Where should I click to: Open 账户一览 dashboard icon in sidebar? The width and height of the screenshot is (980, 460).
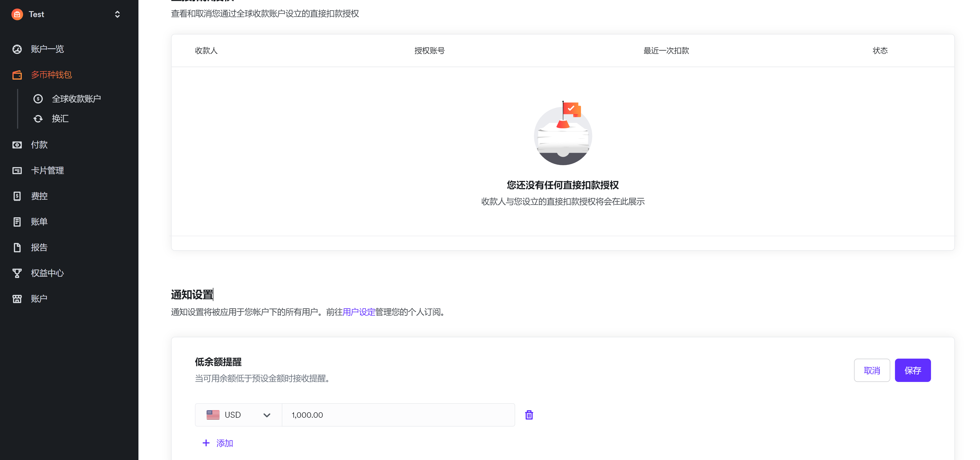[17, 49]
